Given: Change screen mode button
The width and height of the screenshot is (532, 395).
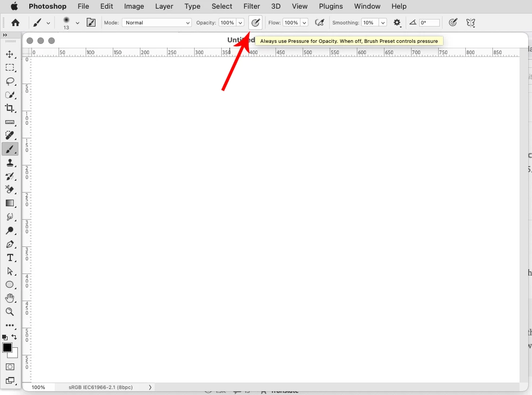Looking at the screenshot, I should 10,381.
